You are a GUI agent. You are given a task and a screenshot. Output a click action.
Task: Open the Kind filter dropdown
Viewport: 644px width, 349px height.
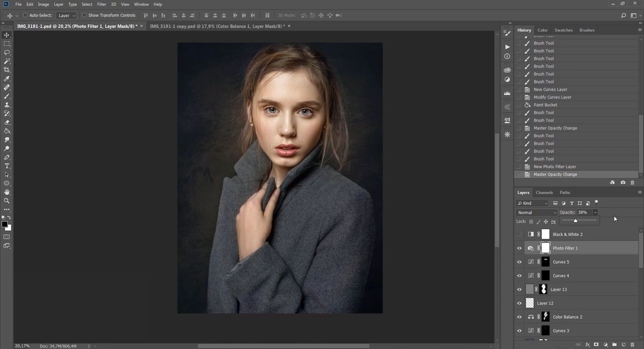click(532, 203)
